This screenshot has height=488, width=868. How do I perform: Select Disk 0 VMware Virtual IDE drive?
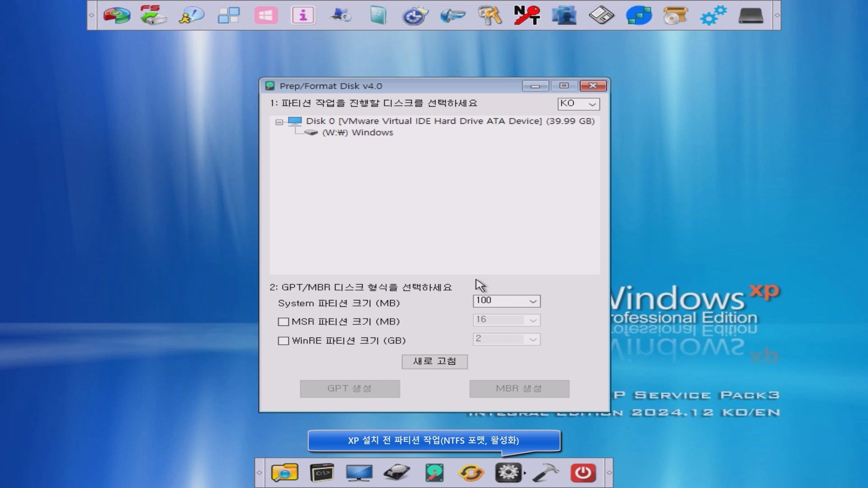pos(450,121)
